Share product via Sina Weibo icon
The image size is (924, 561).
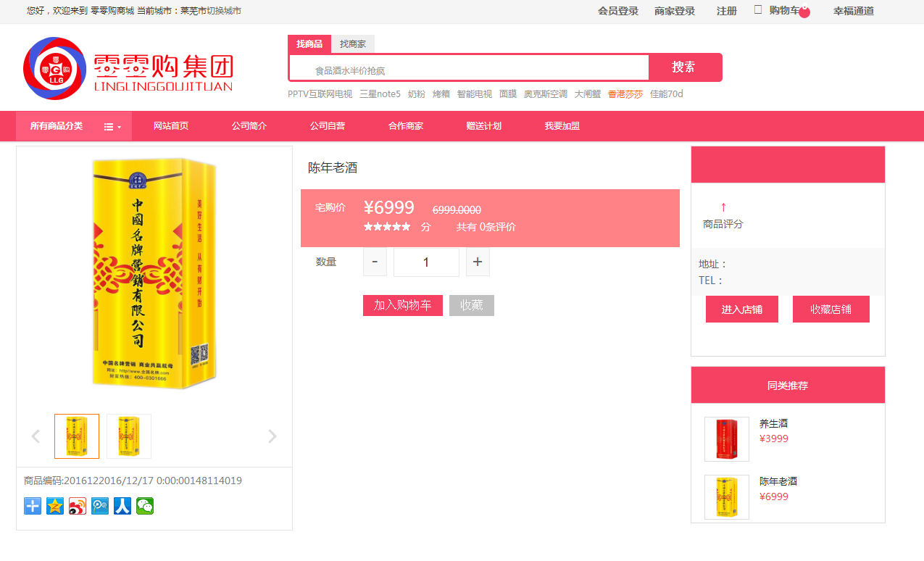pos(78,506)
